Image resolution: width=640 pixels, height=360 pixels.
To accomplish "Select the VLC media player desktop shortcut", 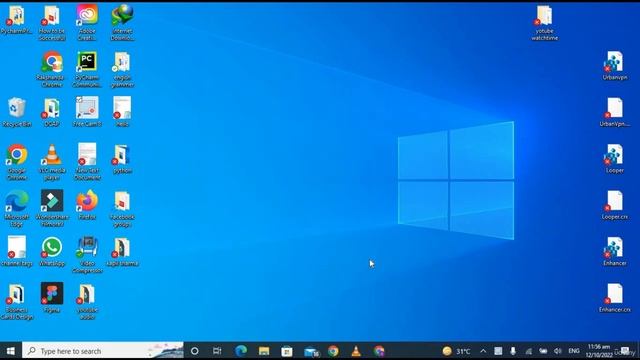I will 52,162.
